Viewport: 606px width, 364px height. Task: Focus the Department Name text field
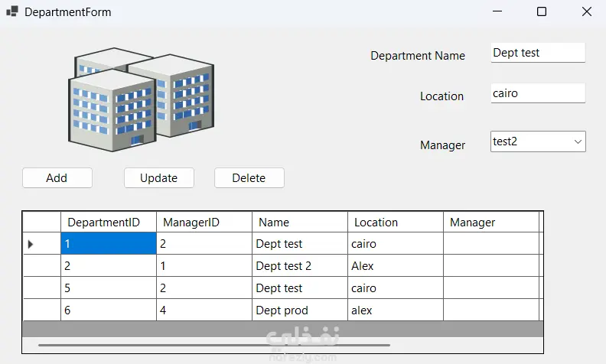[x=537, y=53]
